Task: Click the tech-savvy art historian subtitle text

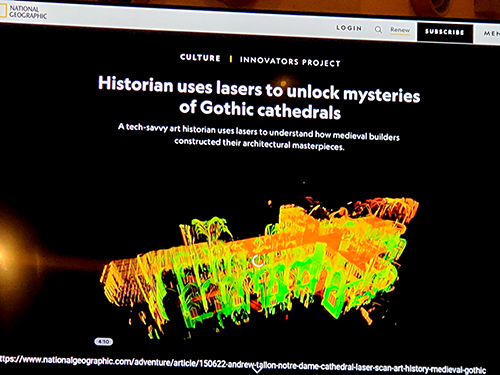Action: 259,137
